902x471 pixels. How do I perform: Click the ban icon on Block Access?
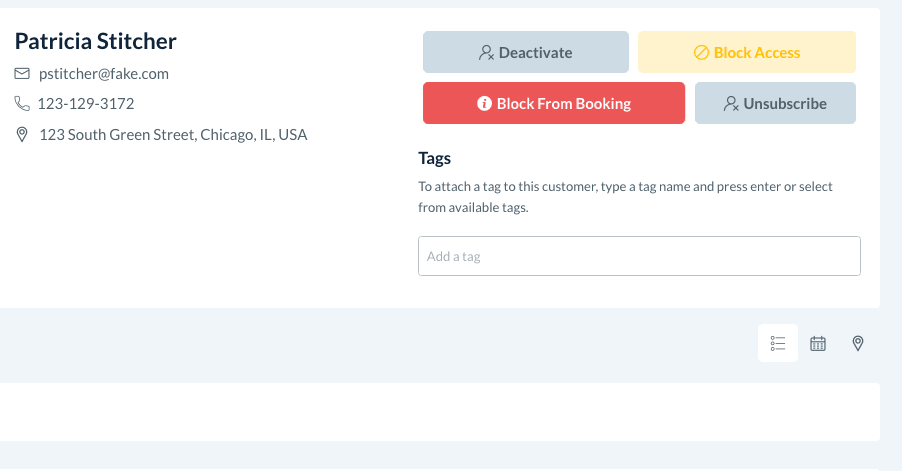(701, 53)
